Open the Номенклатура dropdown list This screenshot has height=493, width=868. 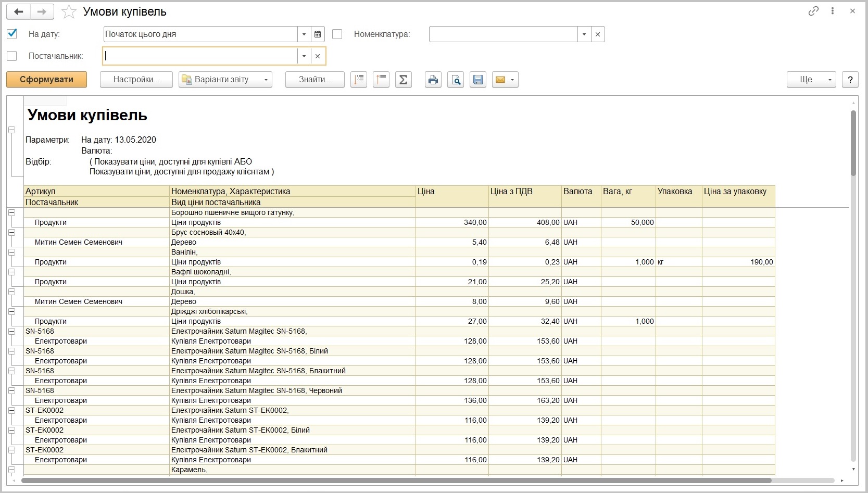[x=584, y=34]
